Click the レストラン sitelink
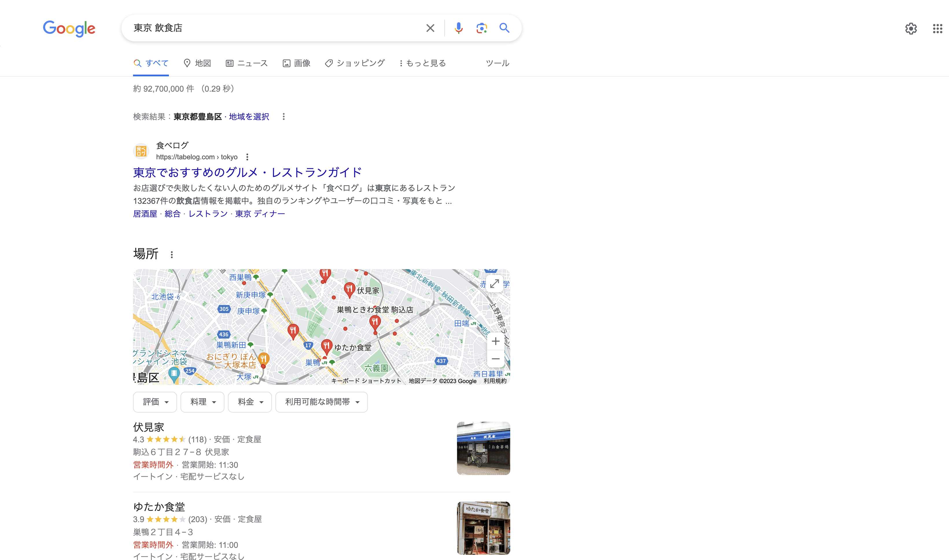The width and height of the screenshot is (949, 560). pyautogui.click(x=208, y=214)
